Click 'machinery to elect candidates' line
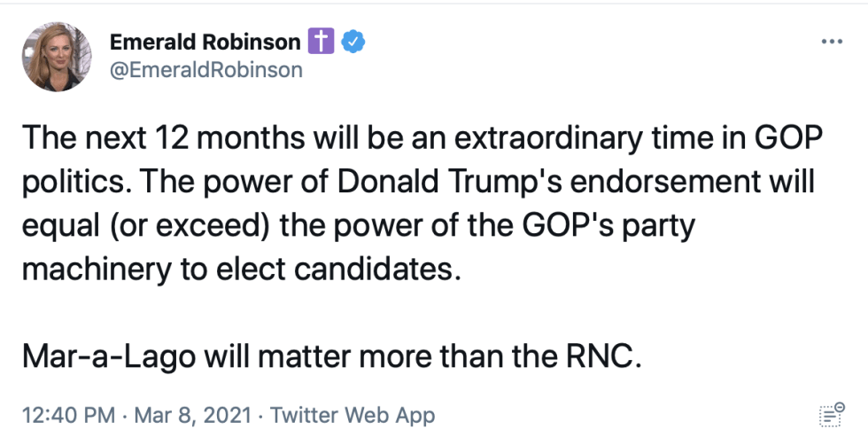 coord(241,271)
